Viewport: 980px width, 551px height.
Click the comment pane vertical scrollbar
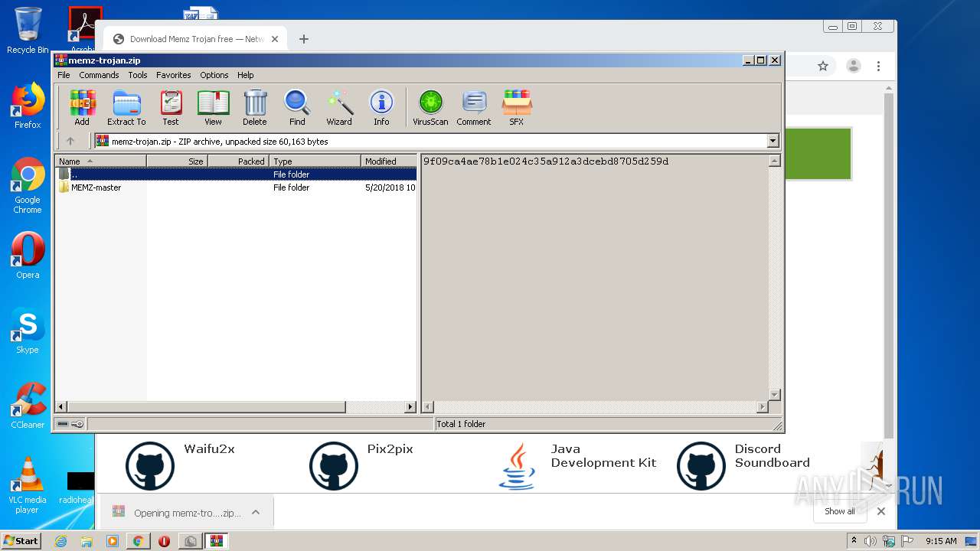click(774, 278)
